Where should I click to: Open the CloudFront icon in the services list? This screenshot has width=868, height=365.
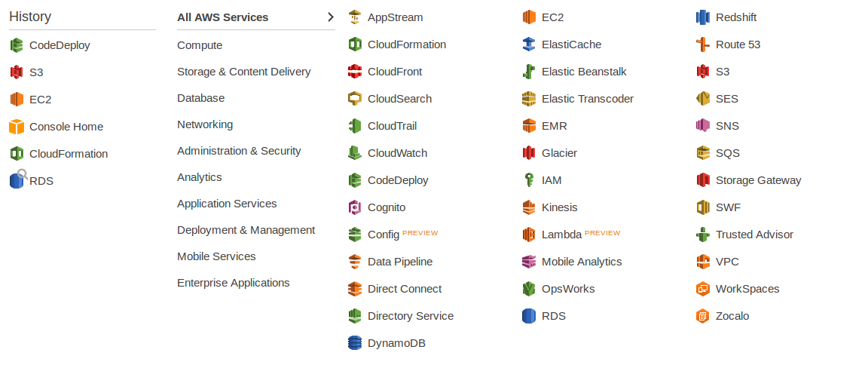click(x=355, y=72)
